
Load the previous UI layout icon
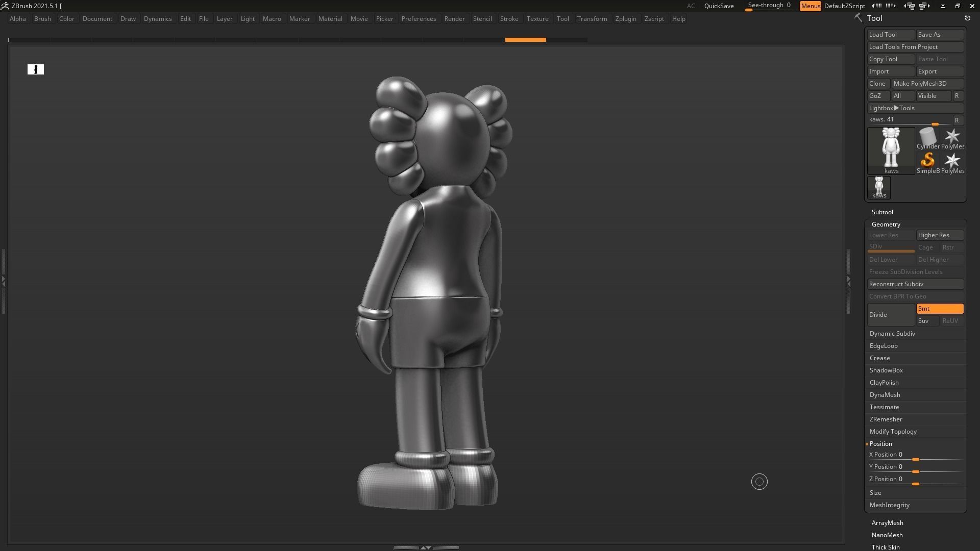[x=909, y=6]
